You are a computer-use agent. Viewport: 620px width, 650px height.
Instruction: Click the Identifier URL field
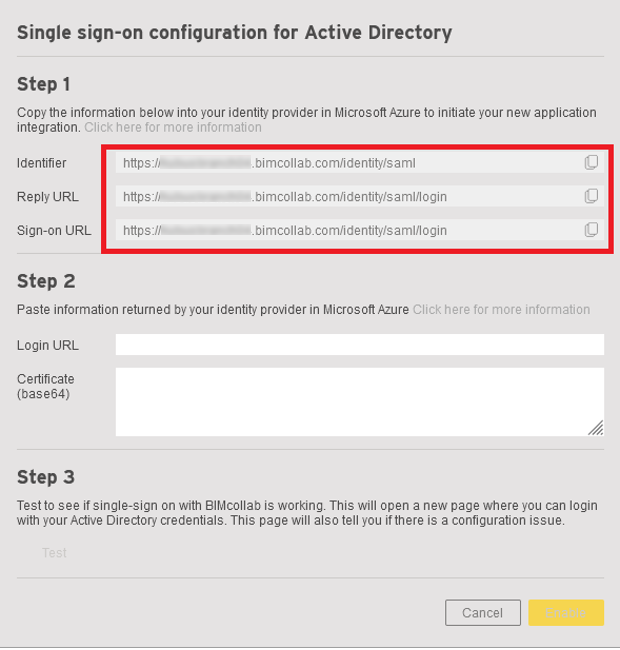[359, 163]
